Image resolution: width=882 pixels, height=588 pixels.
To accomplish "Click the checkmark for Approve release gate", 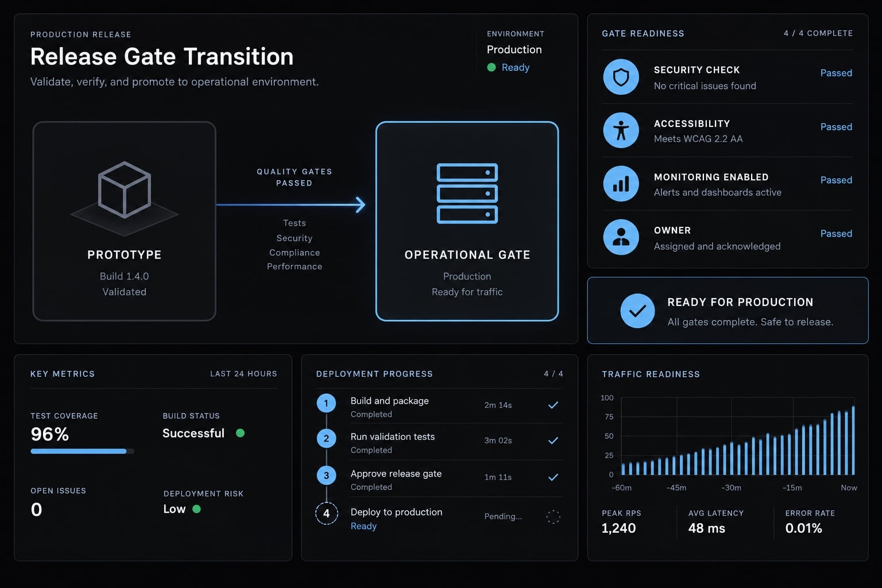I will [x=553, y=477].
